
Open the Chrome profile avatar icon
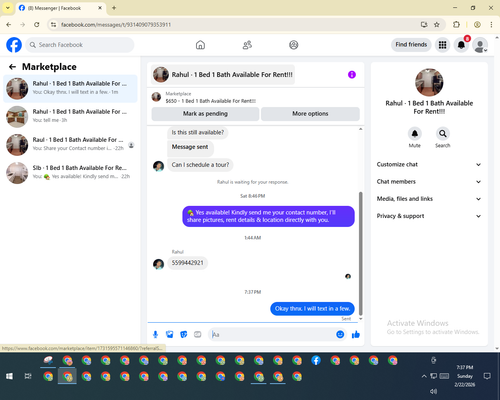tap(477, 25)
